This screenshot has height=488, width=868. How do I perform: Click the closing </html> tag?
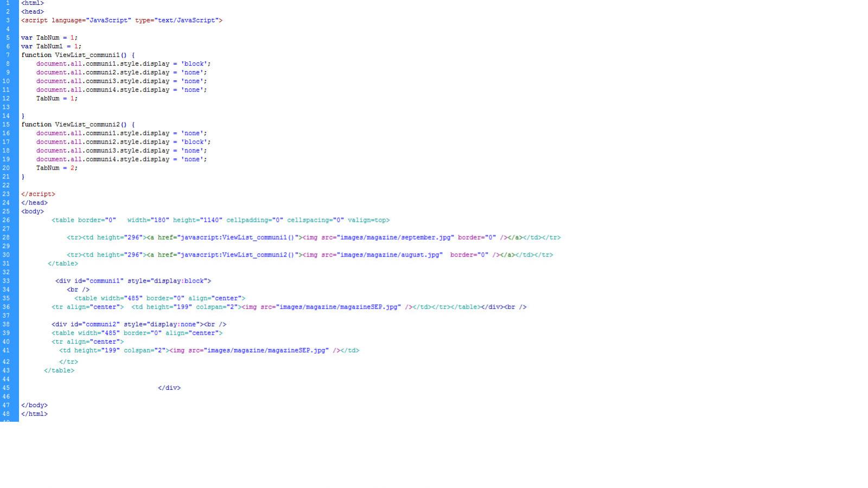pos(34,414)
